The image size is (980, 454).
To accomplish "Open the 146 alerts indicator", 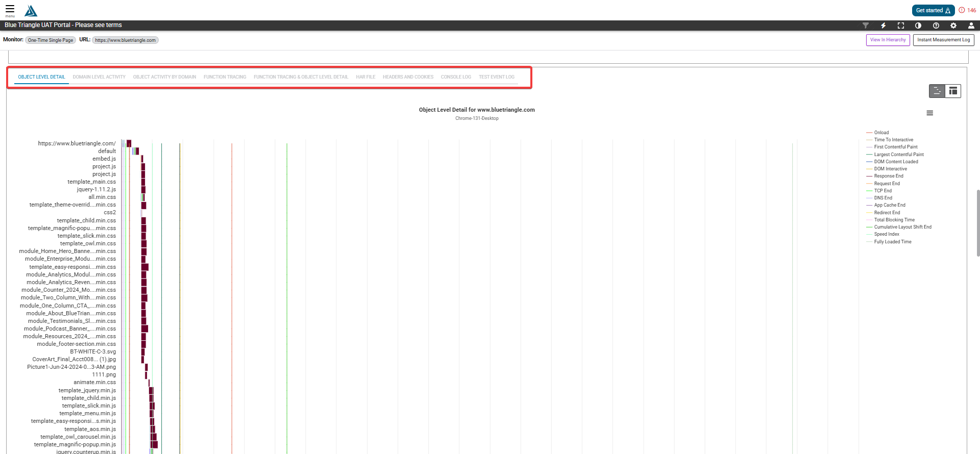I will (x=967, y=10).
